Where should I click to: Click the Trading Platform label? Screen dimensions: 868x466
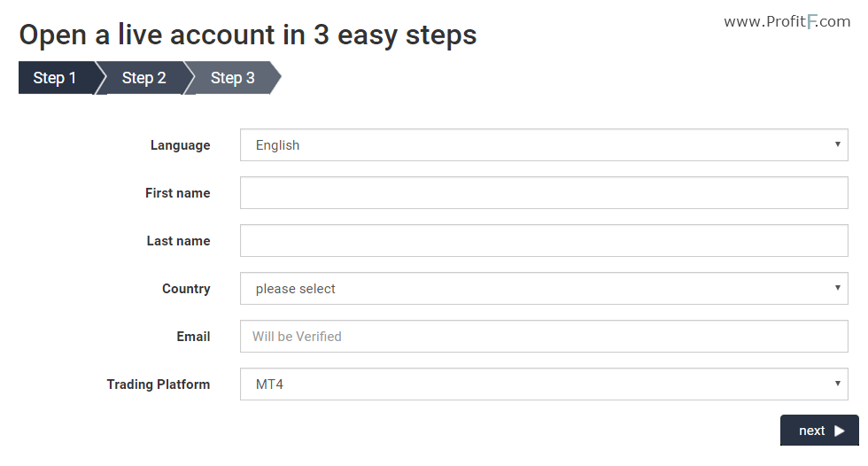pyautogui.click(x=159, y=384)
